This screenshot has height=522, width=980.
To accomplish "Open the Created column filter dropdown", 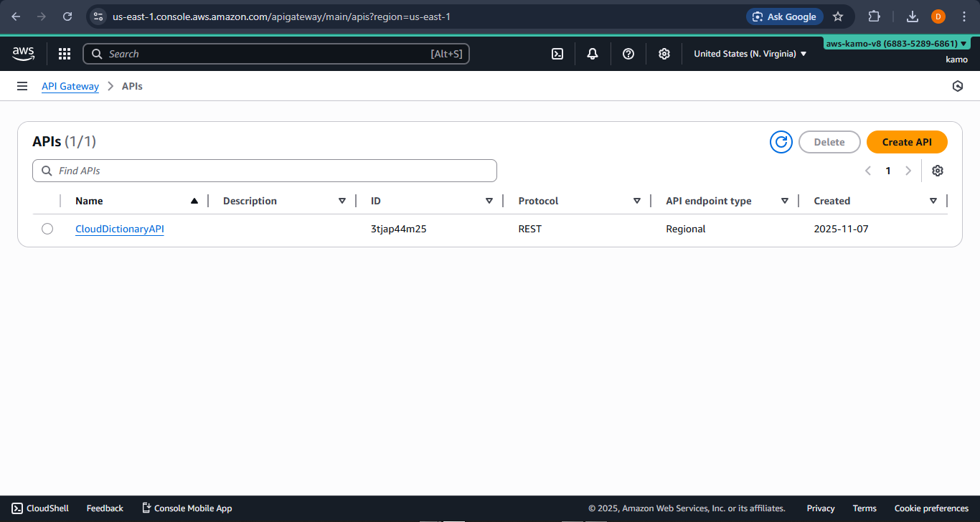I will (x=933, y=201).
